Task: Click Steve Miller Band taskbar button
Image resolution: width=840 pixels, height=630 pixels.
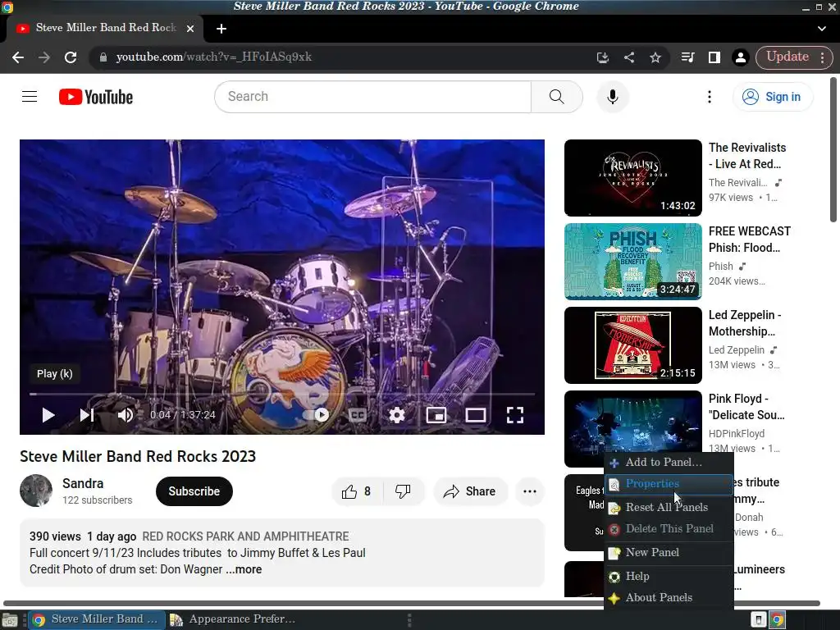Action: pos(95,619)
